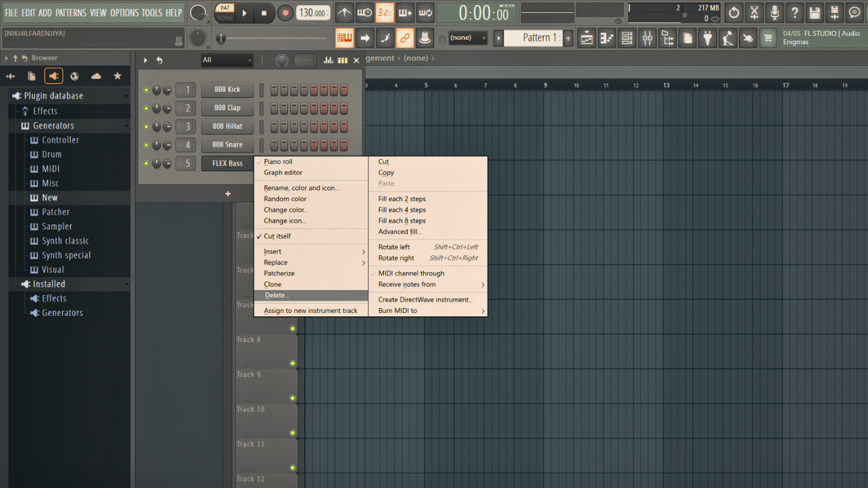Mute the 808 Snare channel green LED
Viewport: 868px width, 488px height.
146,145
